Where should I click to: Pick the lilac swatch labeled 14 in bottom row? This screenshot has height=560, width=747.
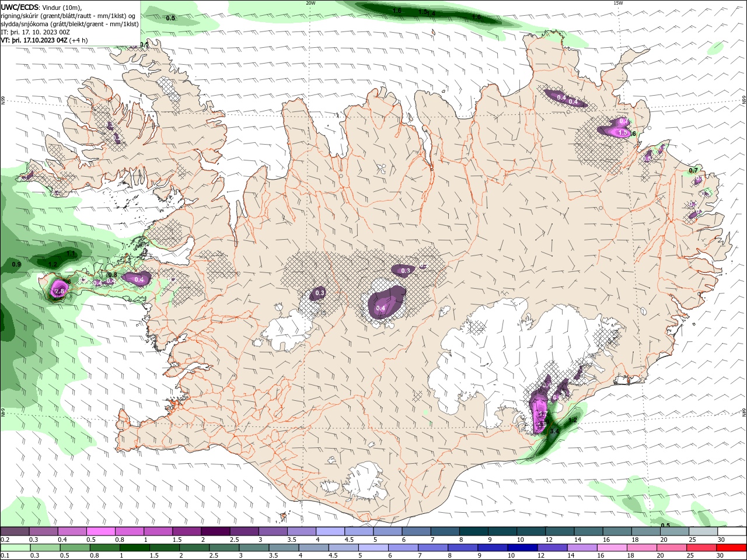pos(582,548)
